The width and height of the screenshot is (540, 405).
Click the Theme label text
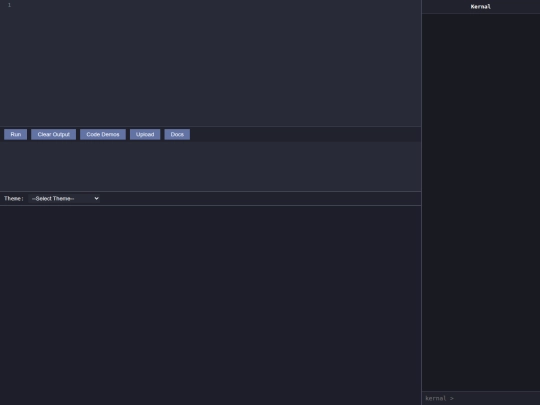pyautogui.click(x=14, y=198)
